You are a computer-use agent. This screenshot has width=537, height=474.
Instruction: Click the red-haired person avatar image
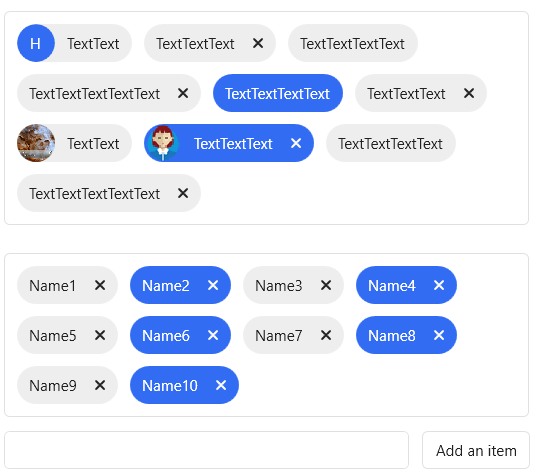163,143
